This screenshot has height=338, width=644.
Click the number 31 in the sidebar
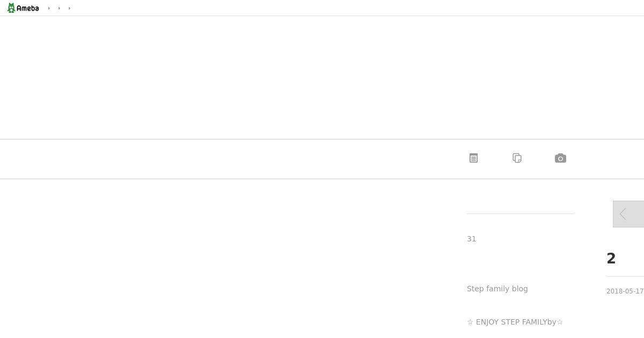pyautogui.click(x=472, y=239)
